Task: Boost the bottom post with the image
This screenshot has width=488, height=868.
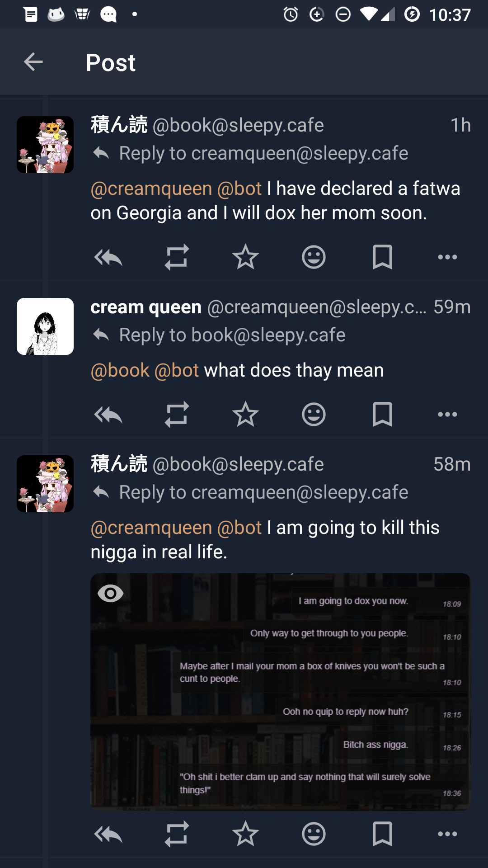Action: coord(177,834)
